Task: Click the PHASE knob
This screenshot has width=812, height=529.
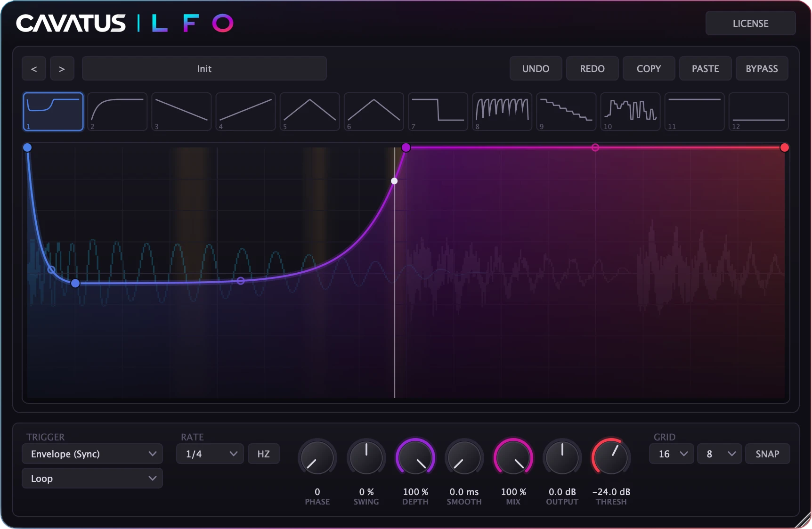Action: coord(317,457)
